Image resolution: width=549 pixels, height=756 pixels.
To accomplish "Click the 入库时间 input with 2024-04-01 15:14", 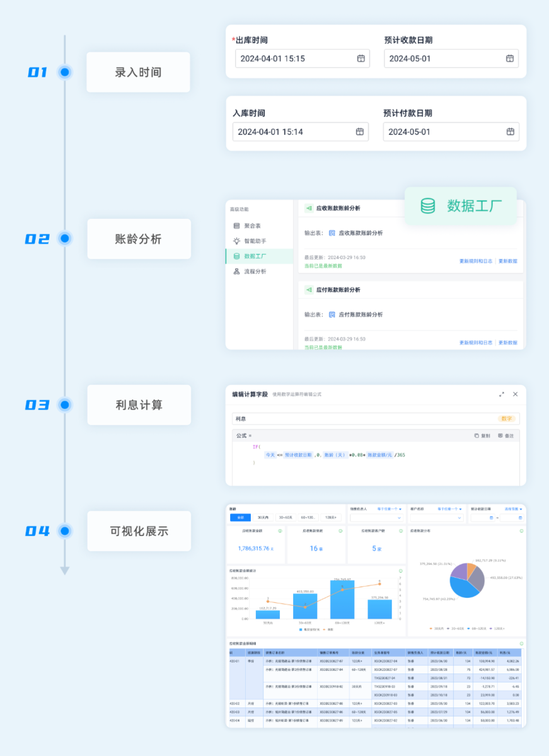I will [x=301, y=132].
